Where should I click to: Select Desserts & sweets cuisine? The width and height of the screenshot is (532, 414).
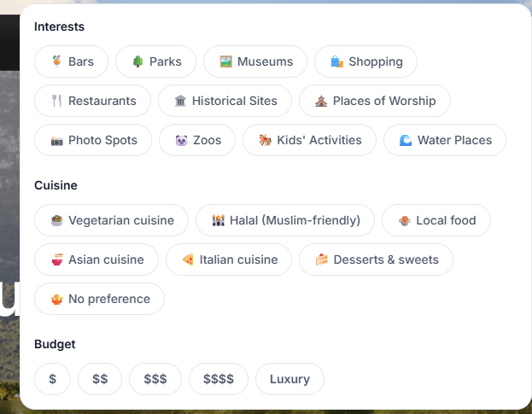pyautogui.click(x=376, y=259)
